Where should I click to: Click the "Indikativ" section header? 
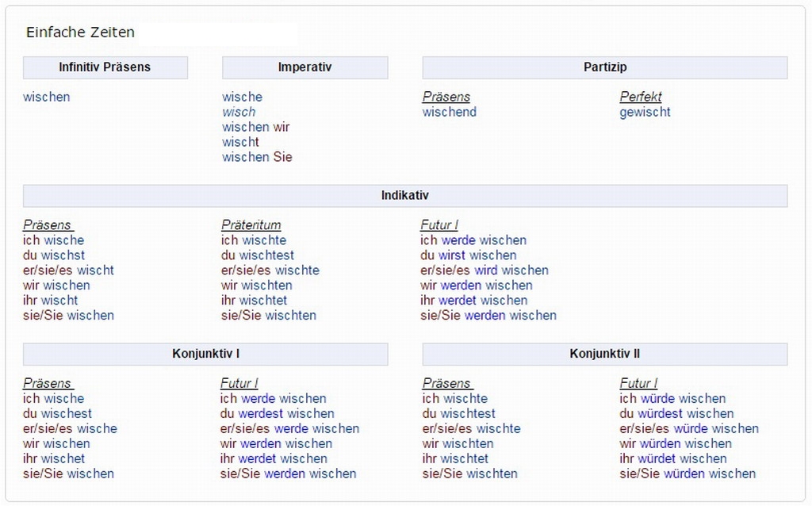pos(404,195)
